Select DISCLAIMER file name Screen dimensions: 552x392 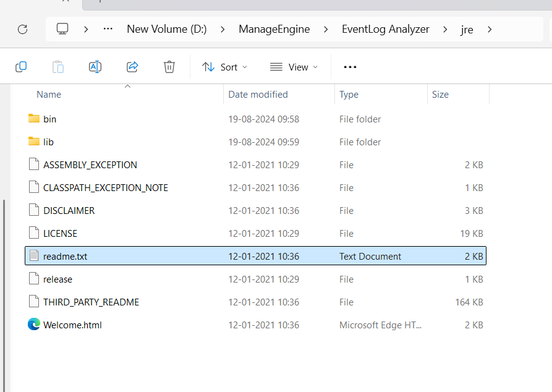[69, 211]
